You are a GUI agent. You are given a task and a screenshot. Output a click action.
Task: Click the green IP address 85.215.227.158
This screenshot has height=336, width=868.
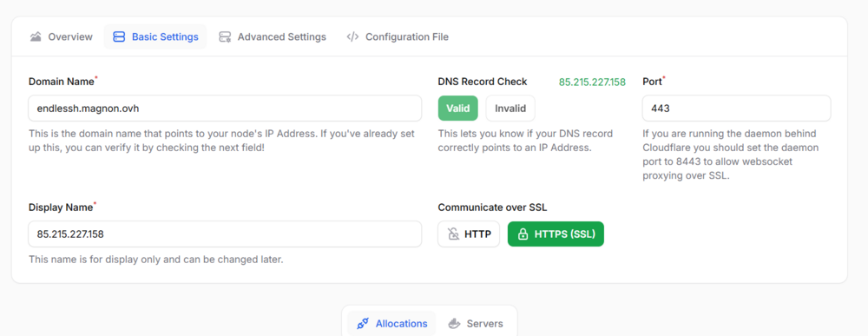(x=592, y=82)
